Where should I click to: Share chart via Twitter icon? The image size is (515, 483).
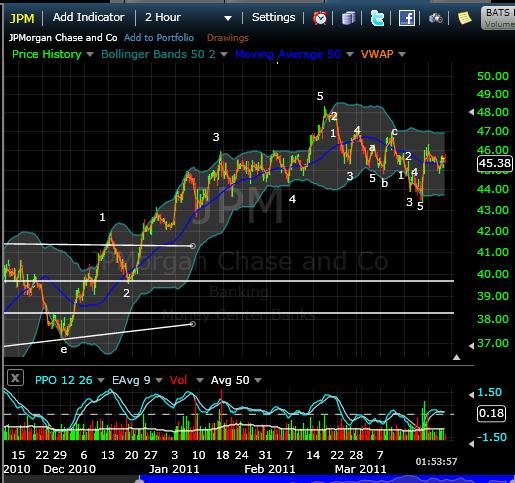377,18
